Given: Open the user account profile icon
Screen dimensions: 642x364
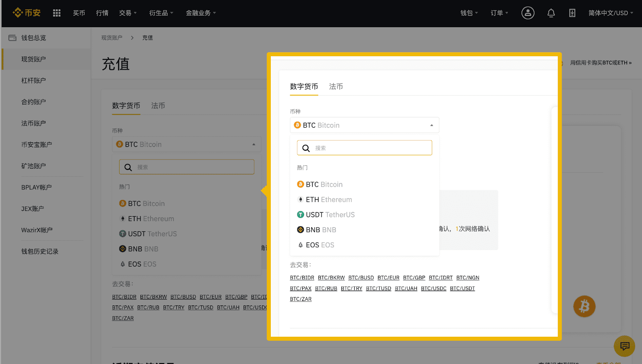Looking at the screenshot, I should click(528, 13).
